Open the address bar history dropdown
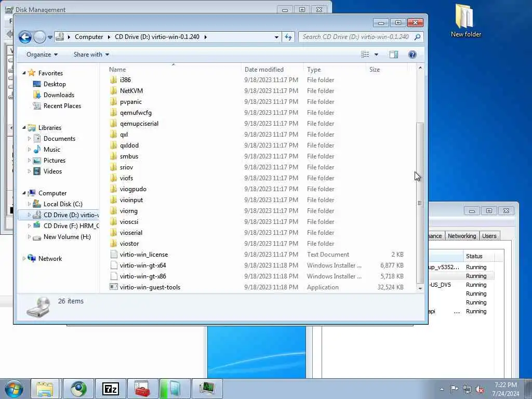 [x=276, y=37]
